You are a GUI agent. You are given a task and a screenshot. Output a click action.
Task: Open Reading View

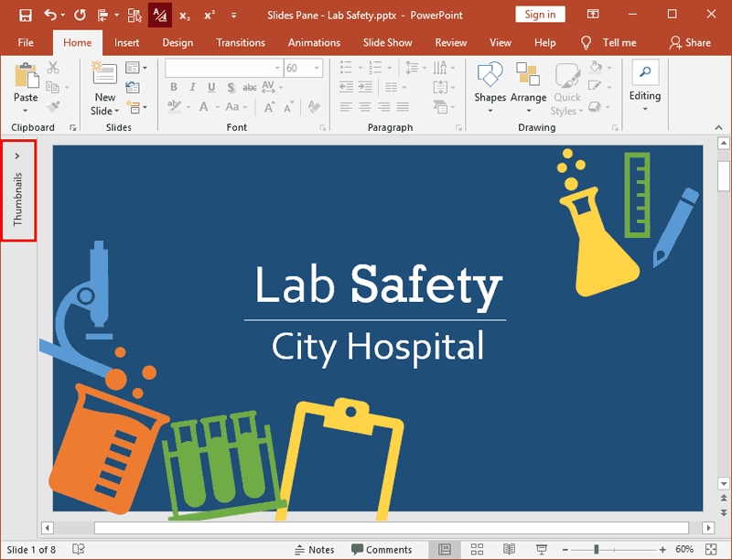pos(509,549)
